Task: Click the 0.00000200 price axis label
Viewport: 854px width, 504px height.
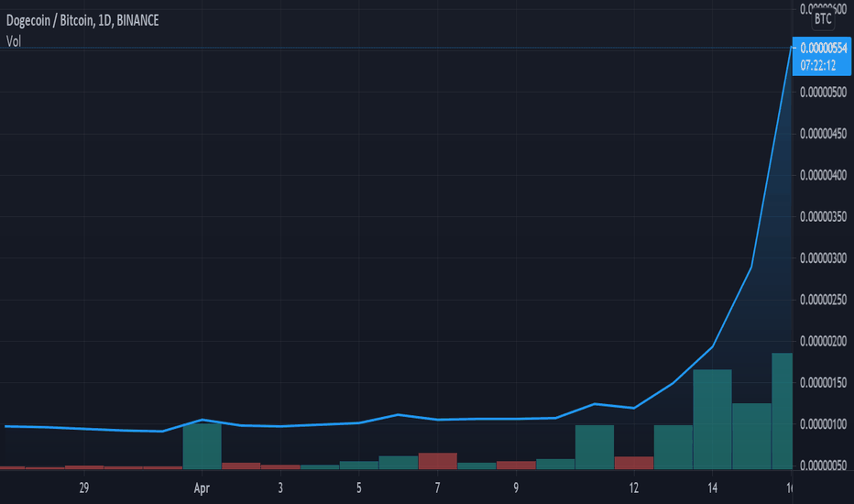Action: 824,341
